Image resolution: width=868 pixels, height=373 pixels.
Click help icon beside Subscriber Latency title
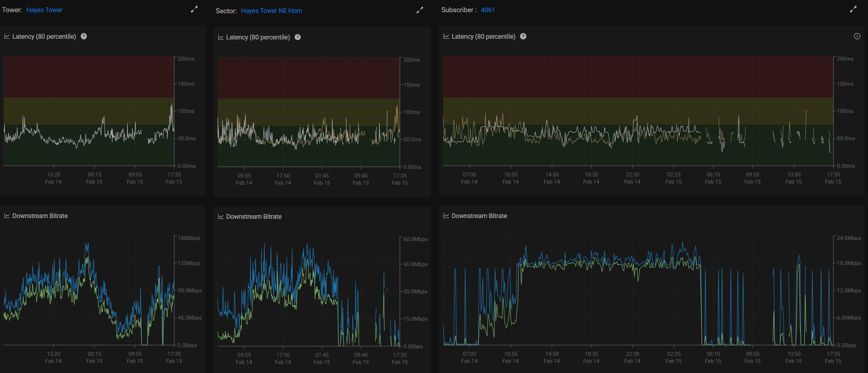tap(523, 36)
